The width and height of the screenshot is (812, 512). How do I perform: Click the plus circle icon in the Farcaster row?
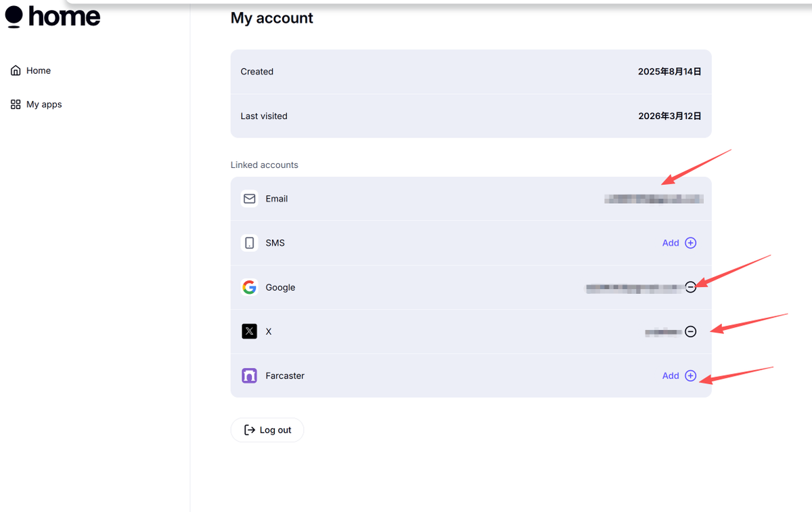coord(690,375)
